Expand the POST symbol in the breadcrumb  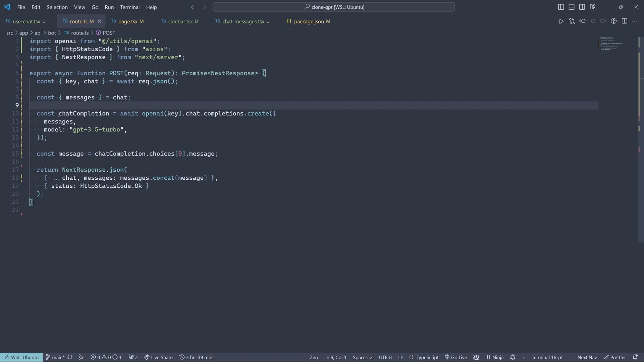108,33
